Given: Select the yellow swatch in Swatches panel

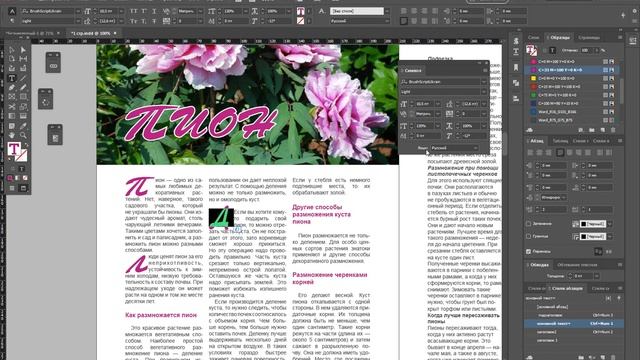Looking at the screenshot, I should coord(533,78).
